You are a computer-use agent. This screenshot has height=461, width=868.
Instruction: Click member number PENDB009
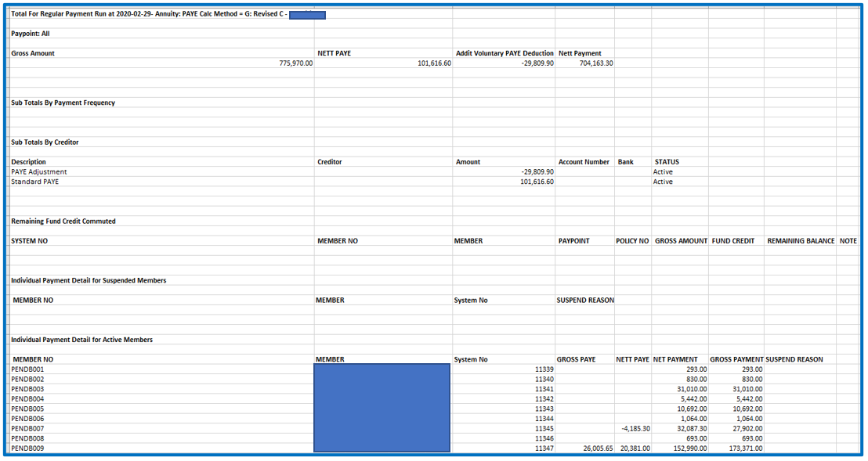[27, 448]
